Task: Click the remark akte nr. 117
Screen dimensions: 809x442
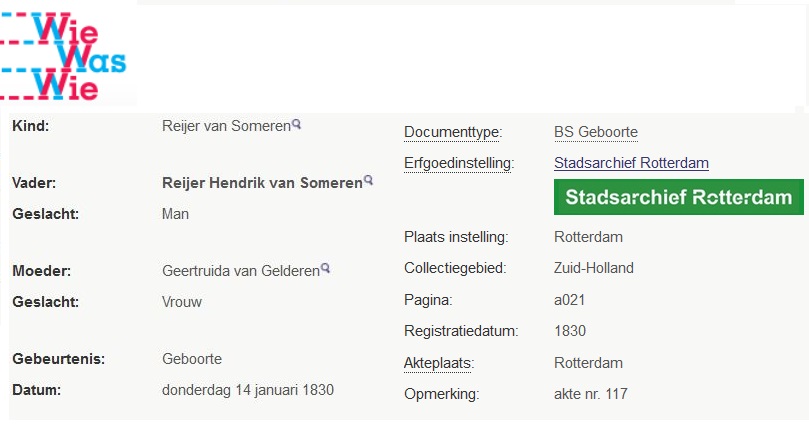Action: click(591, 394)
